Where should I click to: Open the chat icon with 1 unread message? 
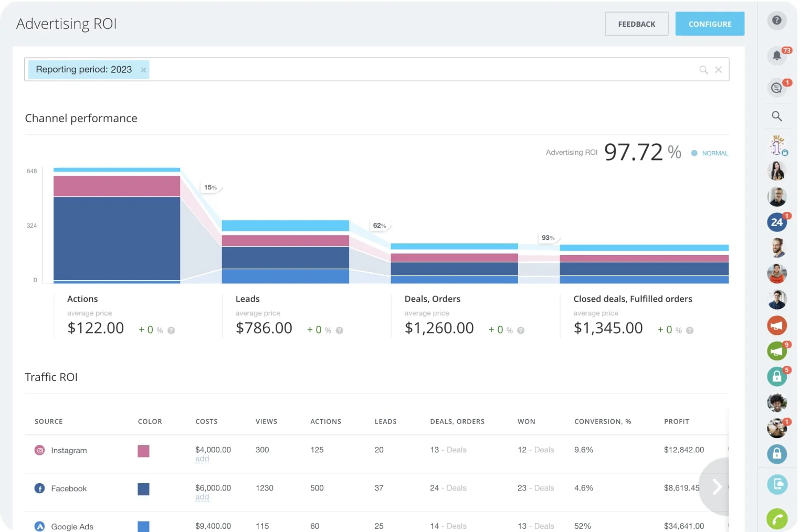(777, 88)
